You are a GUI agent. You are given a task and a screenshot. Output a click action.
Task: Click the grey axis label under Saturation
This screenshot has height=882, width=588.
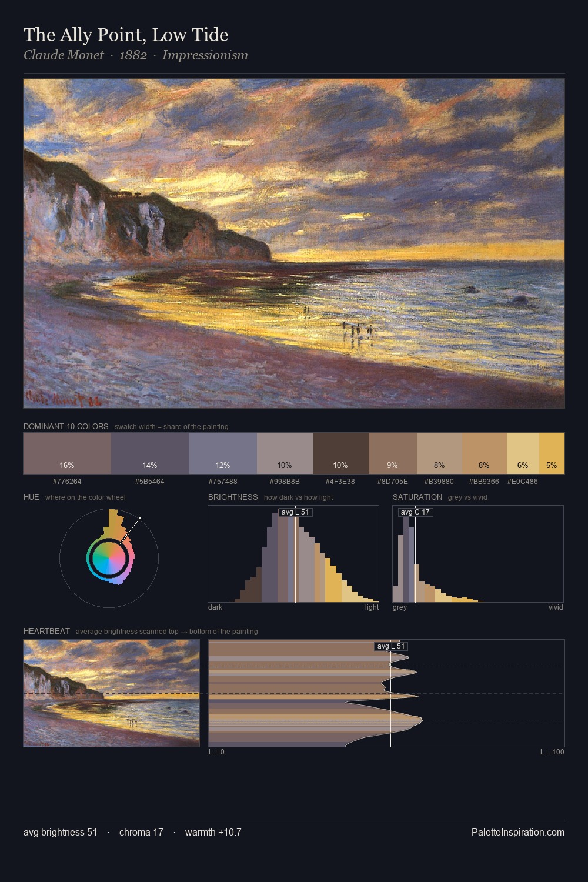pos(400,607)
